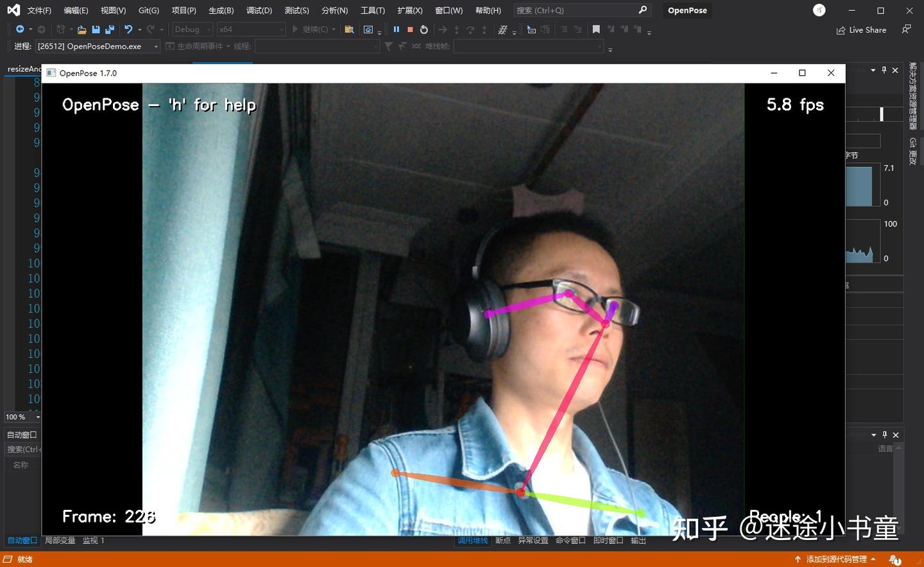Click the Navigate Backward arrow icon
This screenshot has width=924, height=567.
tap(19, 29)
